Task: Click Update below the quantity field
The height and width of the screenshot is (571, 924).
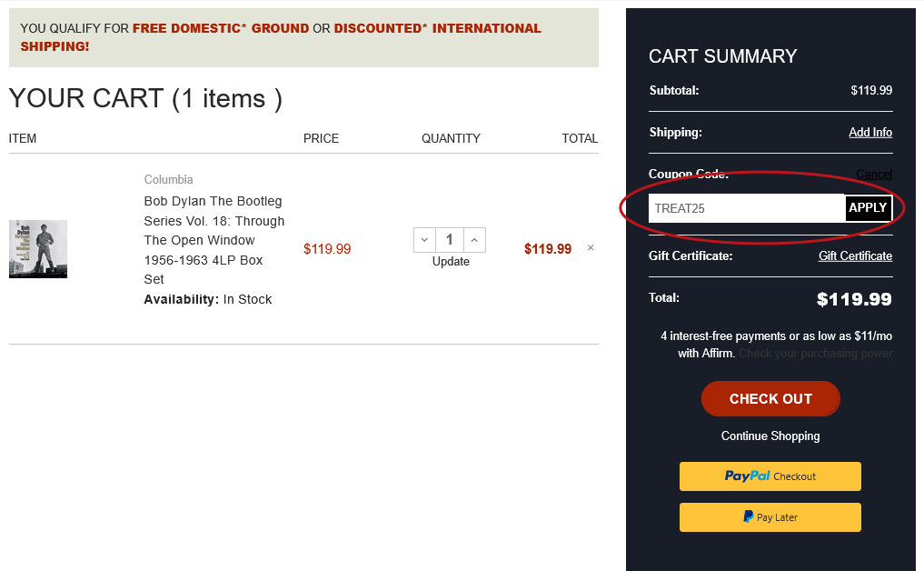Action: [451, 261]
